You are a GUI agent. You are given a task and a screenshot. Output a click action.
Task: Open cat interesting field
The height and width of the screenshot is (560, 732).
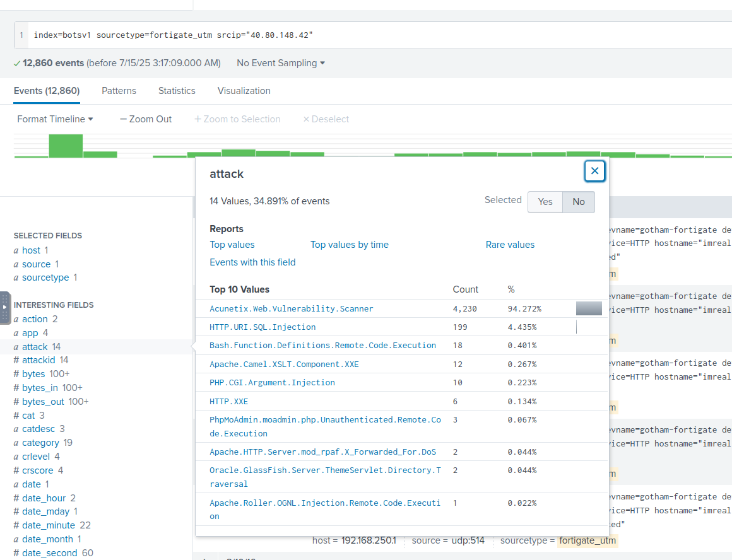28,416
